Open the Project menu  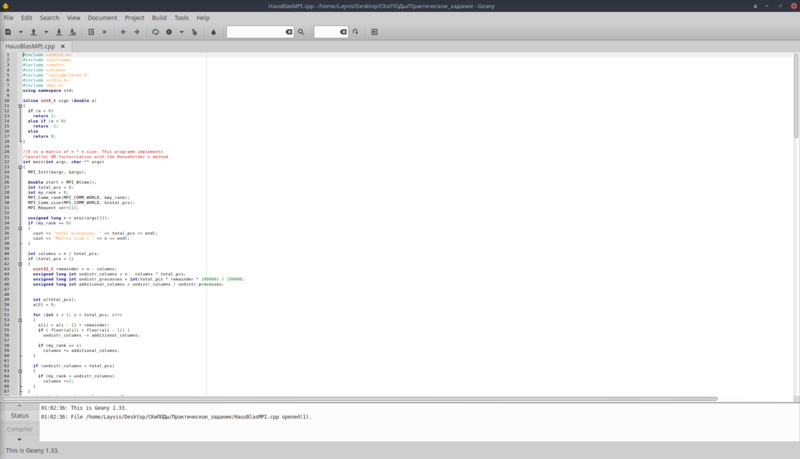[134, 17]
